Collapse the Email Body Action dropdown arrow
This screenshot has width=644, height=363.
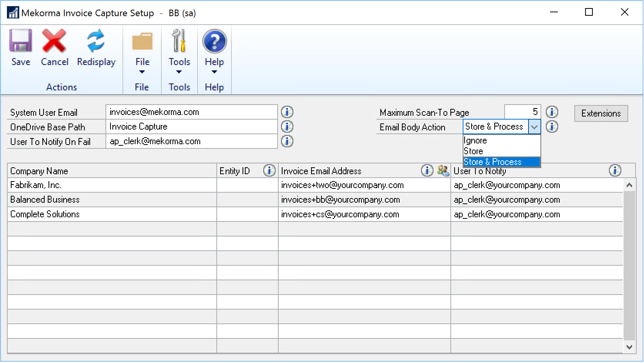[x=534, y=127]
